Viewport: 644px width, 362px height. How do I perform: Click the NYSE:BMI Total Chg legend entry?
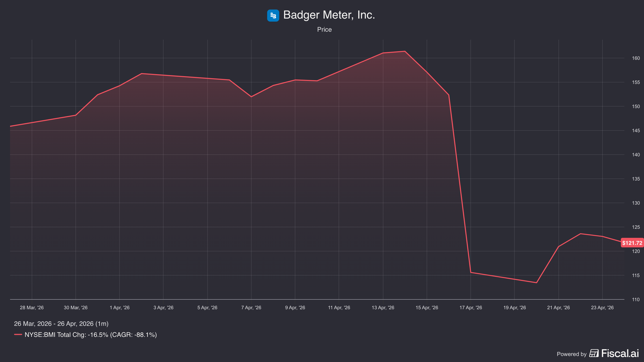(x=90, y=335)
